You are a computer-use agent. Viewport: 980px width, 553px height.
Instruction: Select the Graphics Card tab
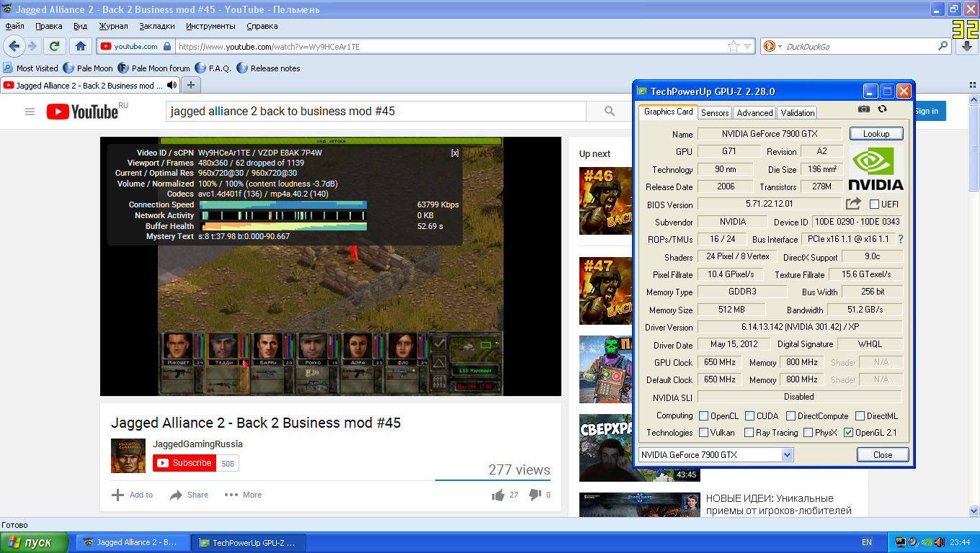(668, 112)
